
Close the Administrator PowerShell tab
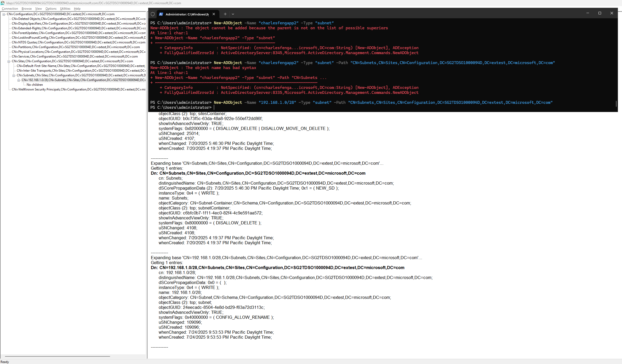pyautogui.click(x=214, y=14)
